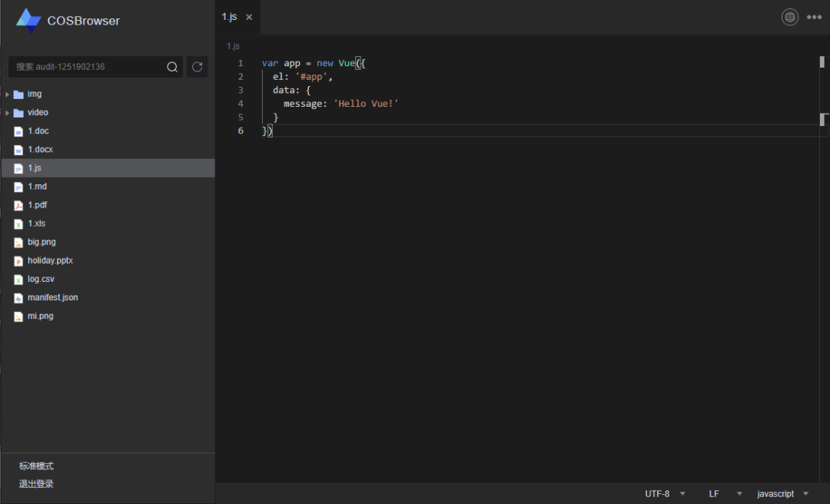Click line number 3 in the gutter
Screen dimensions: 830x504
click(241, 90)
